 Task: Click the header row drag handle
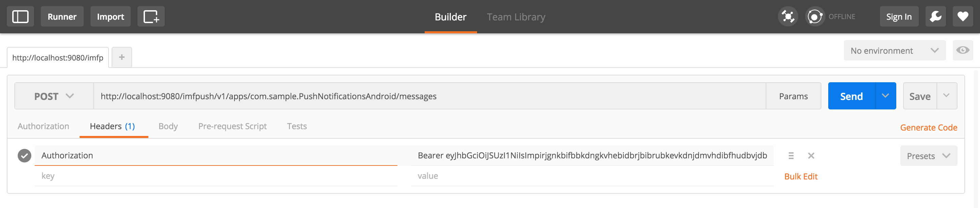791,156
